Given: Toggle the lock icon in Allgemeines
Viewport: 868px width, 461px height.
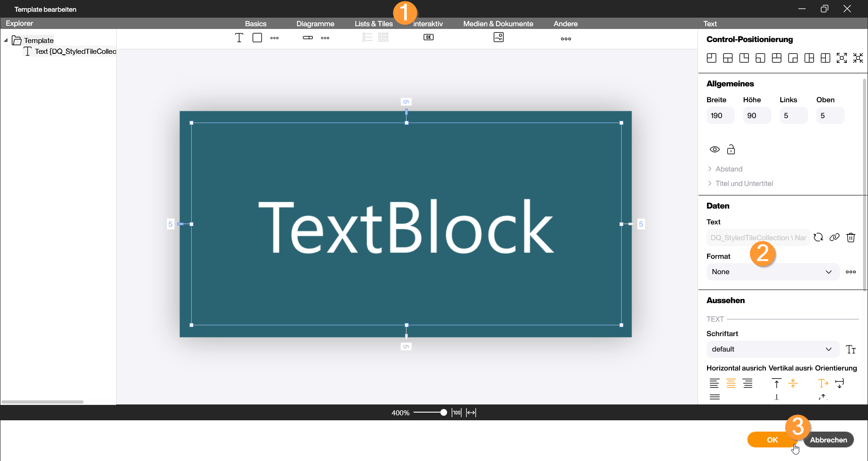Looking at the screenshot, I should [731, 149].
